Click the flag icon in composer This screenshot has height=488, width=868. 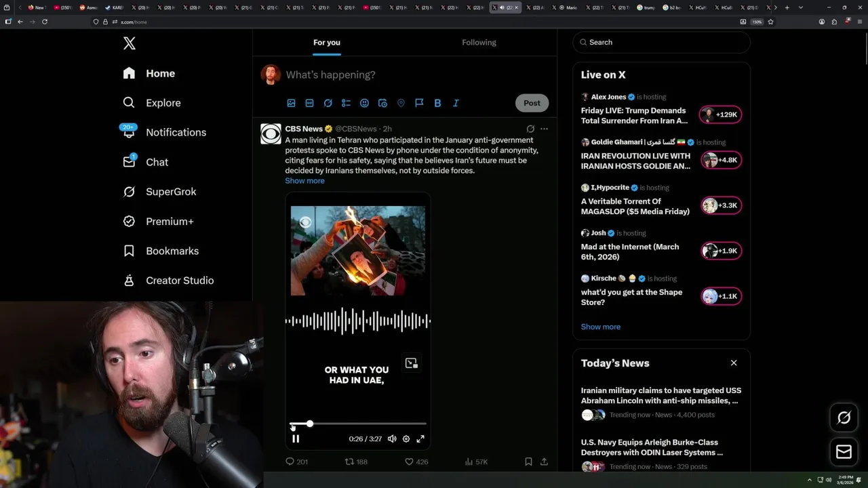point(419,103)
